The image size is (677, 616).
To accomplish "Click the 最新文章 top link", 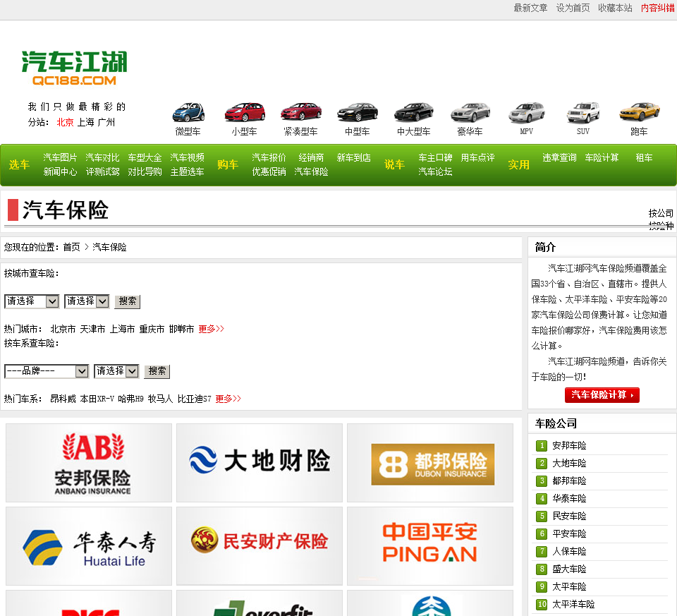I will point(530,8).
